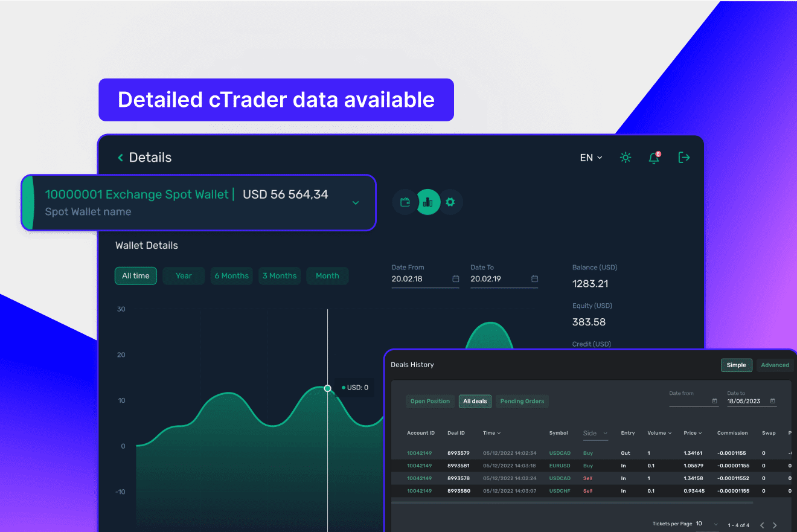Open Tickets per Page dropdown
Screen dimensions: 797x532
[707, 524]
